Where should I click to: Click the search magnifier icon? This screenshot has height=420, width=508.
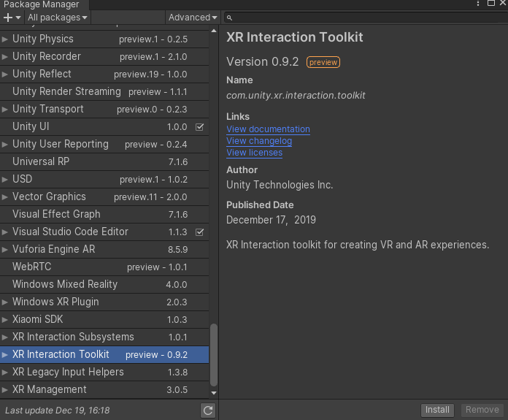click(x=229, y=18)
